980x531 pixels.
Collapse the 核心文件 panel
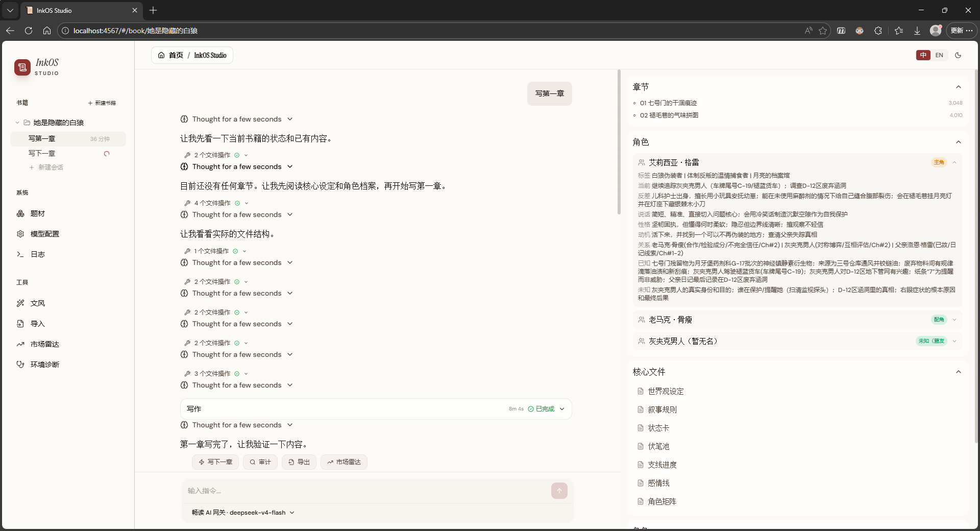pyautogui.click(x=959, y=372)
